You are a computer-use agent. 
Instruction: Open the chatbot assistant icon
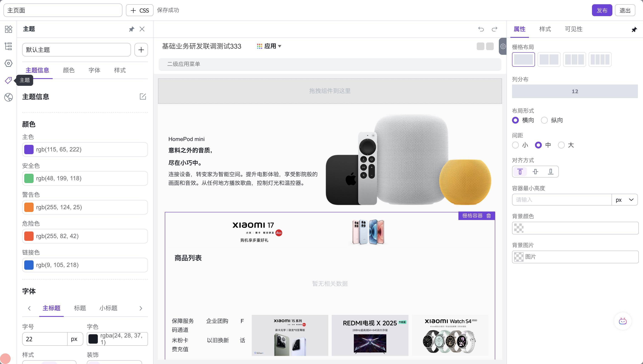[x=622, y=321]
